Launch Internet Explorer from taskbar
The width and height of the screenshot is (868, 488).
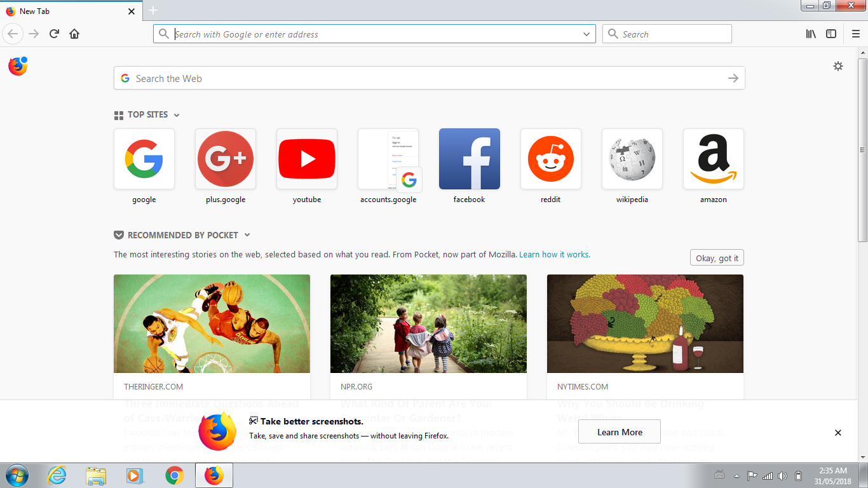tap(57, 475)
